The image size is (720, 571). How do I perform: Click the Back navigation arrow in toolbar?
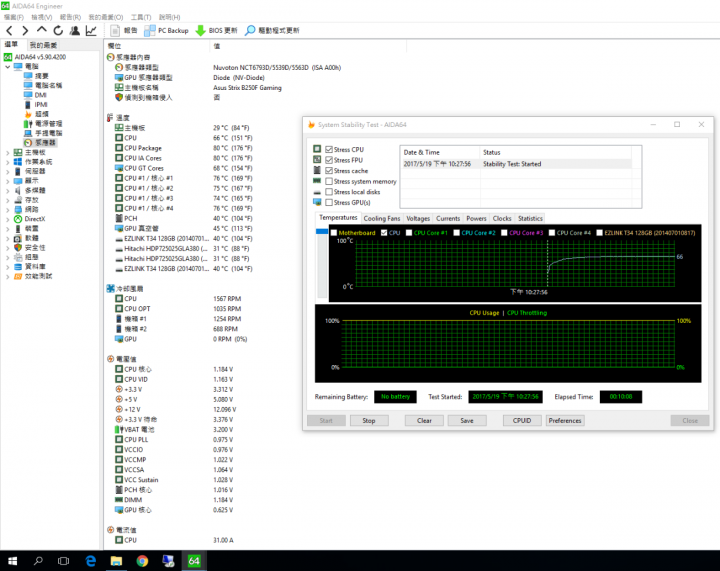(x=9, y=31)
